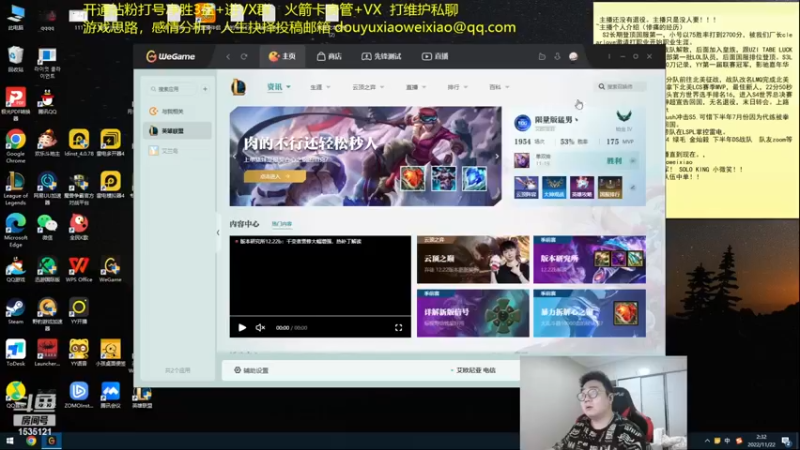This screenshot has width=800, height=450.
Task: Click the champion portrait thumbnail in banner
Action: coord(443,179)
